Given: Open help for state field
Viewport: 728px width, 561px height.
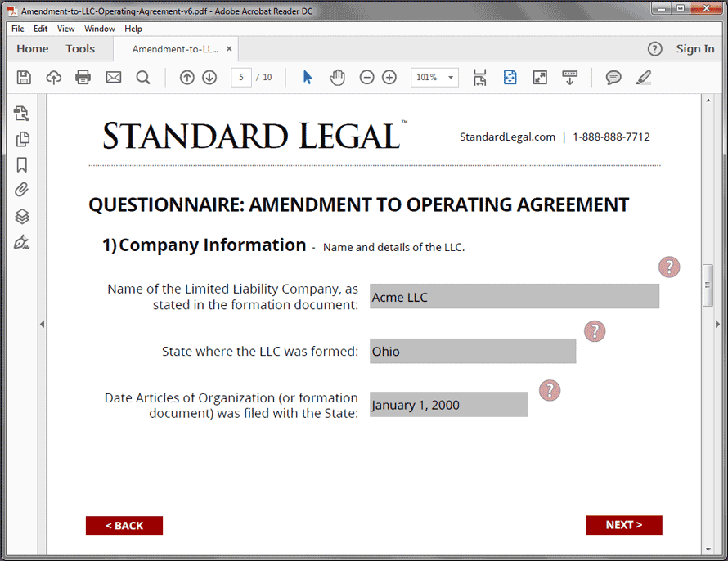Looking at the screenshot, I should [595, 331].
